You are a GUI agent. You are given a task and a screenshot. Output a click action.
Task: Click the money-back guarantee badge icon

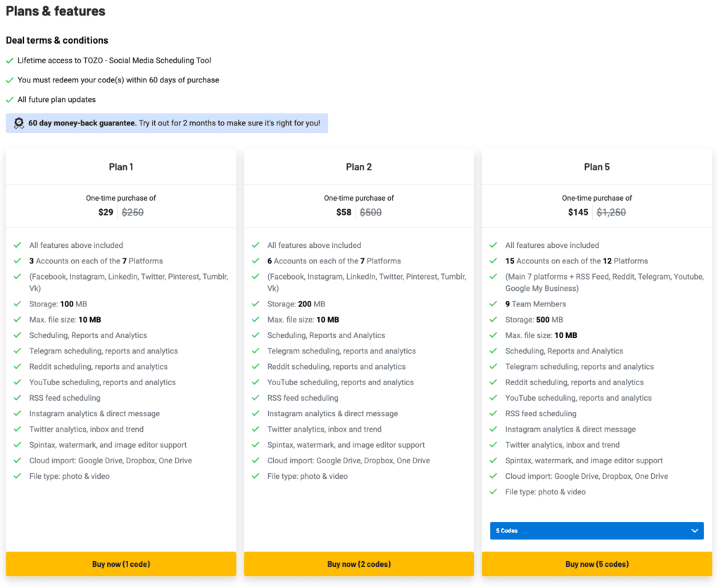click(19, 123)
